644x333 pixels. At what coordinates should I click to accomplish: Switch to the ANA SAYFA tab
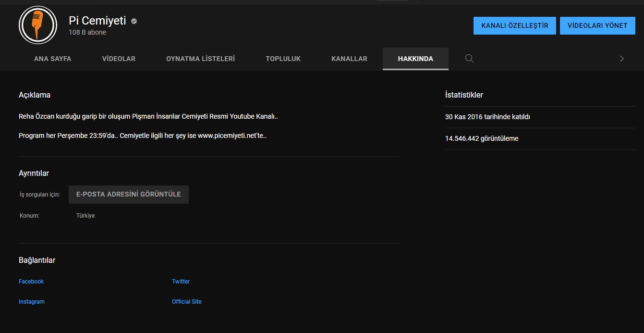[x=52, y=59]
